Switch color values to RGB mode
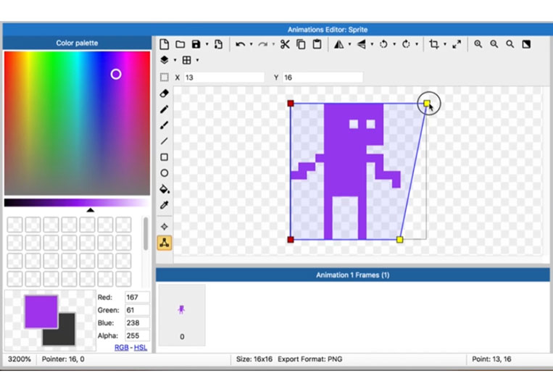Image resolution: width=553 pixels, height=392 pixels. (121, 348)
